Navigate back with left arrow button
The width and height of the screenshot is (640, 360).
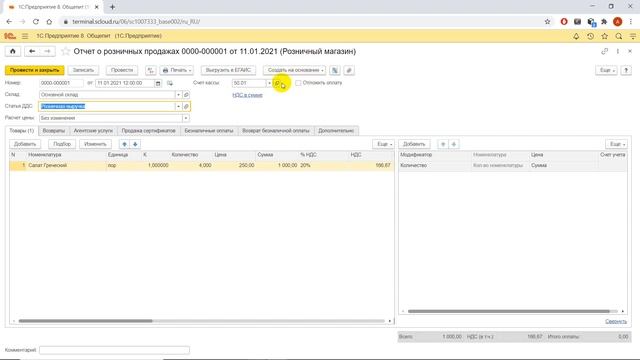[x=32, y=51]
